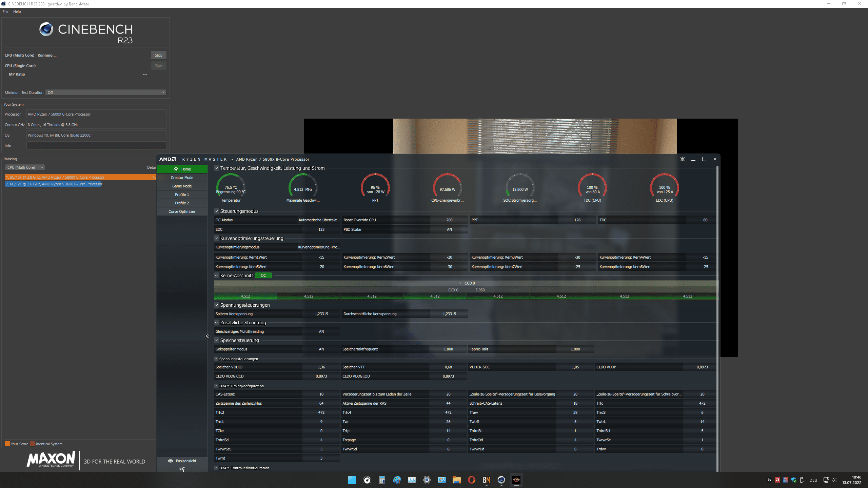
Task: Start the CPU Single Core test
Action: coord(159,66)
